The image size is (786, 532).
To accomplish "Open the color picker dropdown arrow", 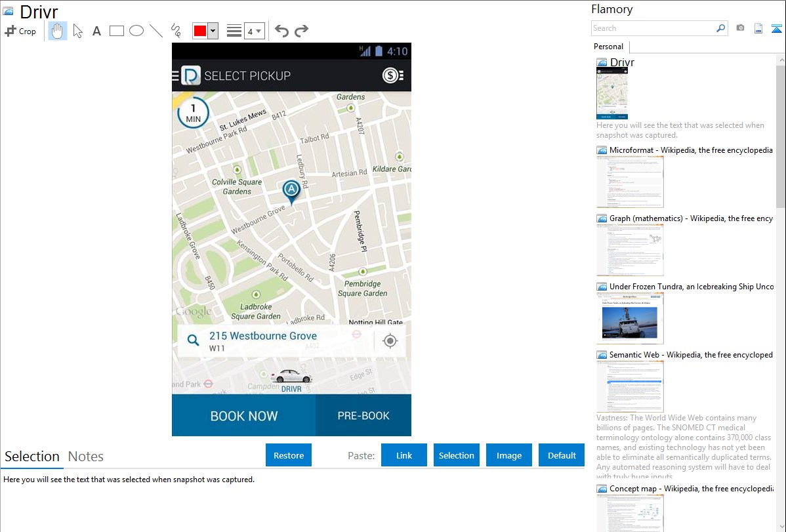I will 213,31.
